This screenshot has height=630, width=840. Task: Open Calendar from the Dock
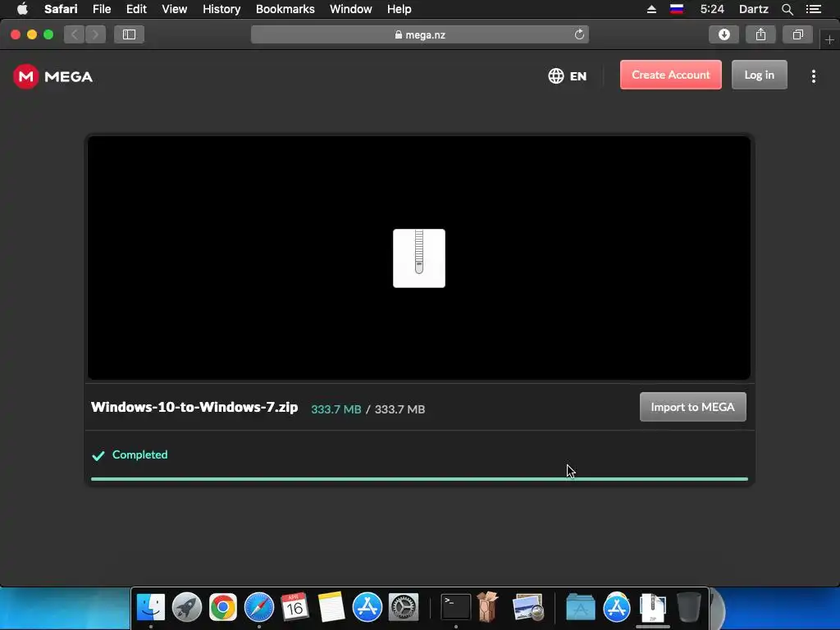coord(294,607)
